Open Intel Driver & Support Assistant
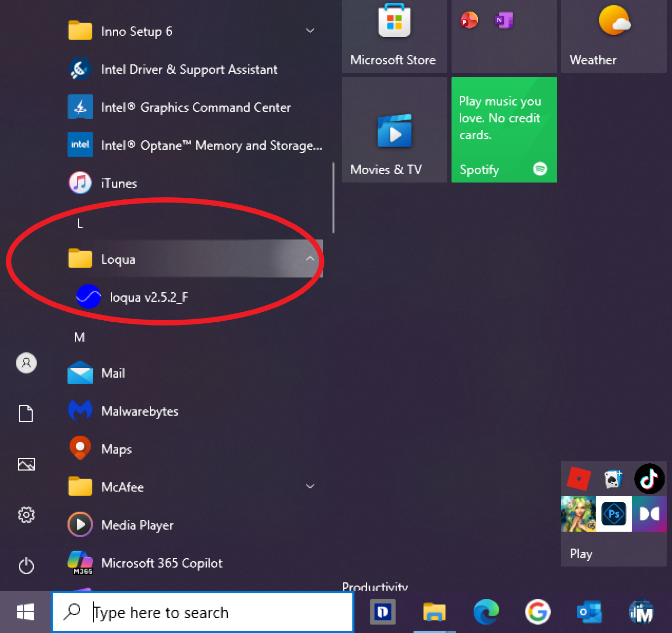The image size is (672, 633). [194, 69]
